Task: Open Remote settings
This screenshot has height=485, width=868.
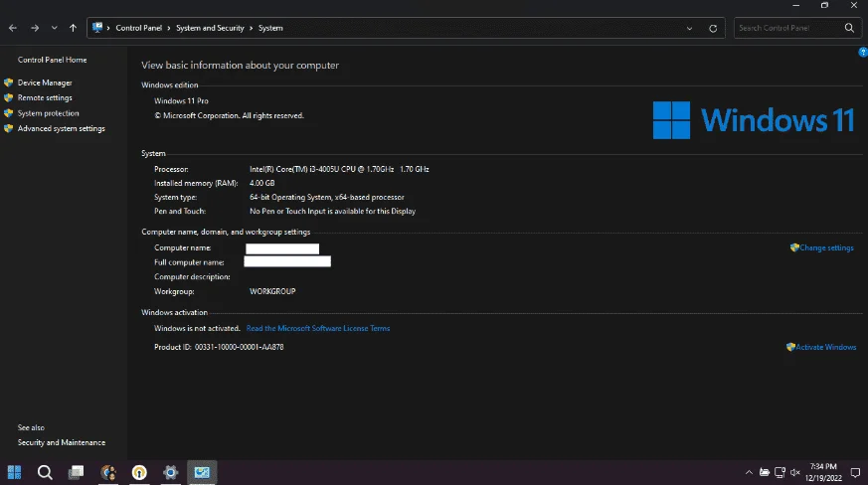Action: (x=45, y=98)
